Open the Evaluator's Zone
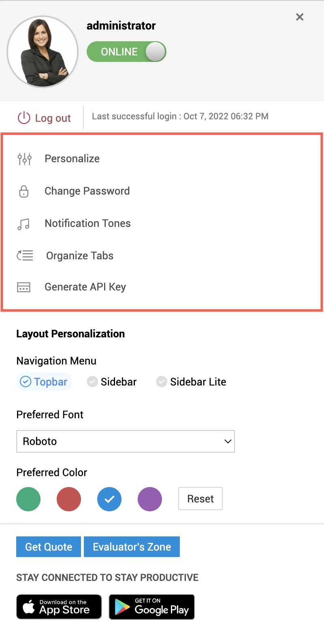 (132, 547)
